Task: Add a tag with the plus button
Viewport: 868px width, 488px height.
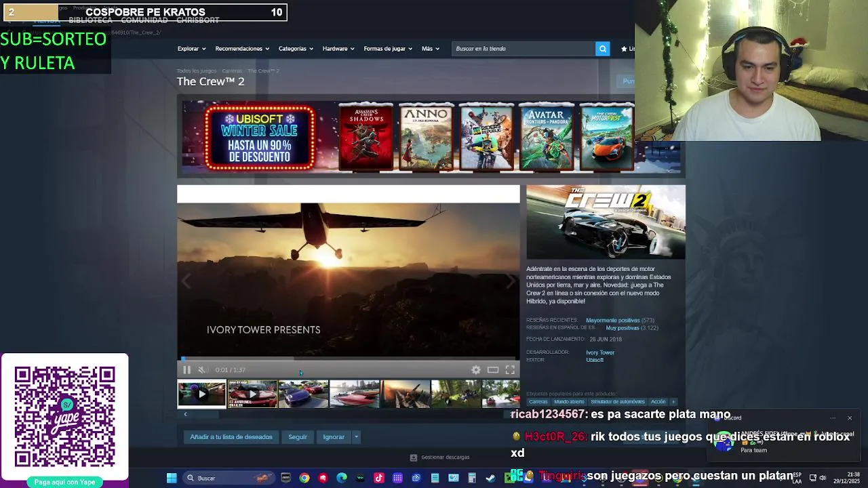Action: [x=673, y=402]
